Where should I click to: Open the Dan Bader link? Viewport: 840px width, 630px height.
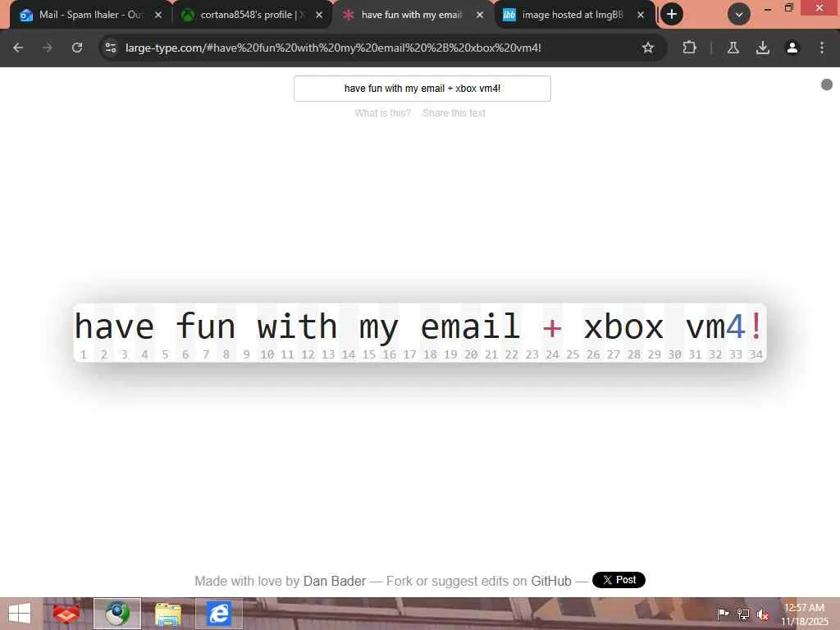tap(335, 581)
